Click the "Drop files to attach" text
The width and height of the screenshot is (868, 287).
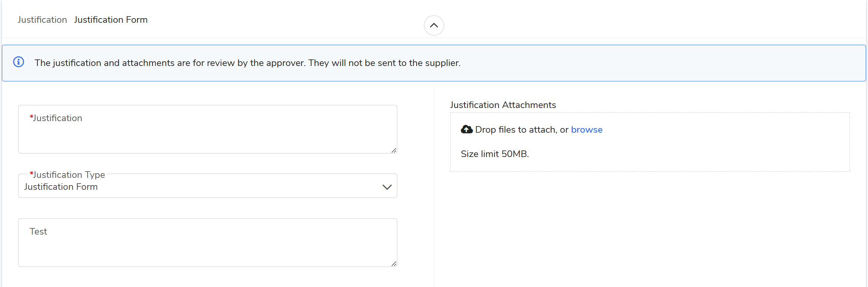(x=515, y=130)
